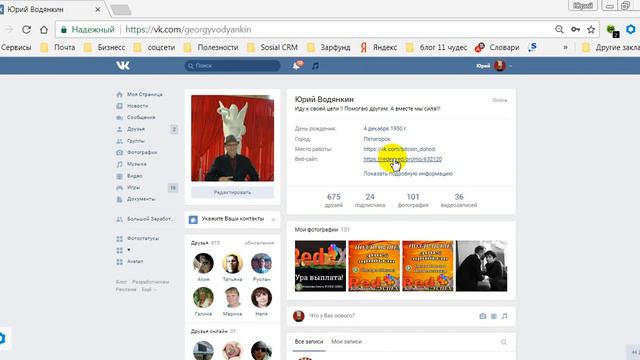Open the music note icon in header
The image size is (640, 360).
point(315,65)
